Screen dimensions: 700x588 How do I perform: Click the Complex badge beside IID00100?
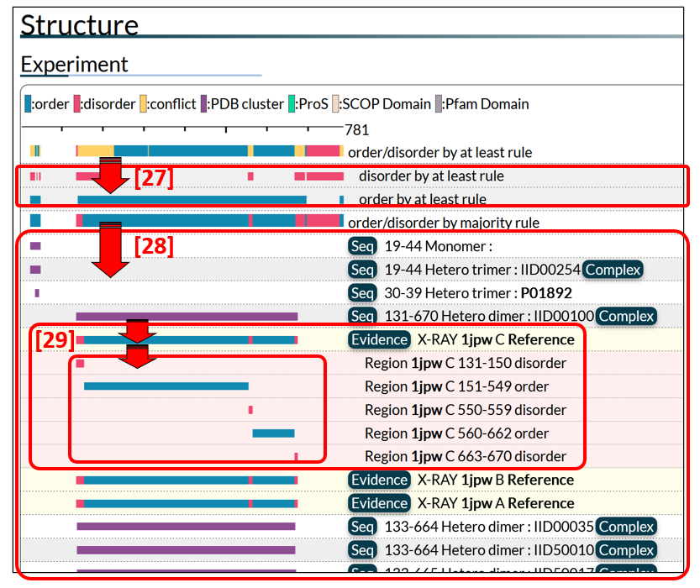[626, 317]
